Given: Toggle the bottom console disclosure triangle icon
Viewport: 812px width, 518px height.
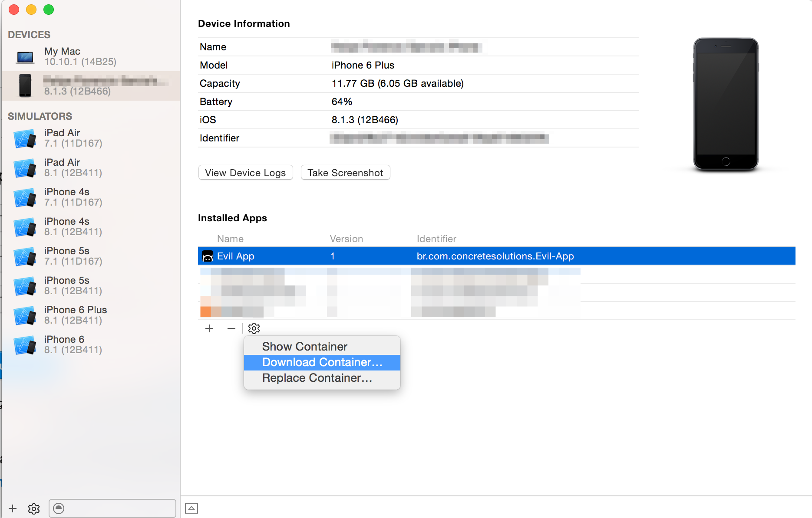Looking at the screenshot, I should 191,508.
